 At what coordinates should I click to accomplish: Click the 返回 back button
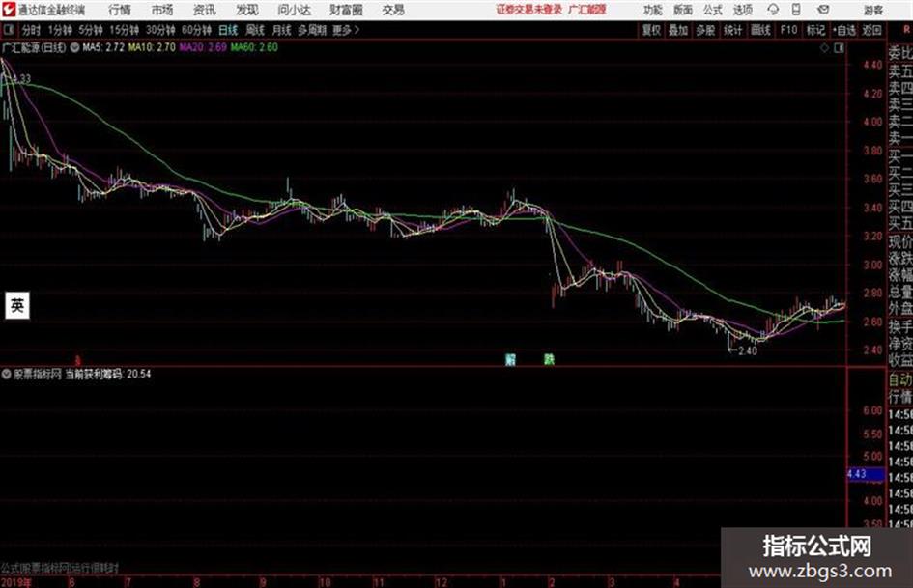[x=871, y=30]
